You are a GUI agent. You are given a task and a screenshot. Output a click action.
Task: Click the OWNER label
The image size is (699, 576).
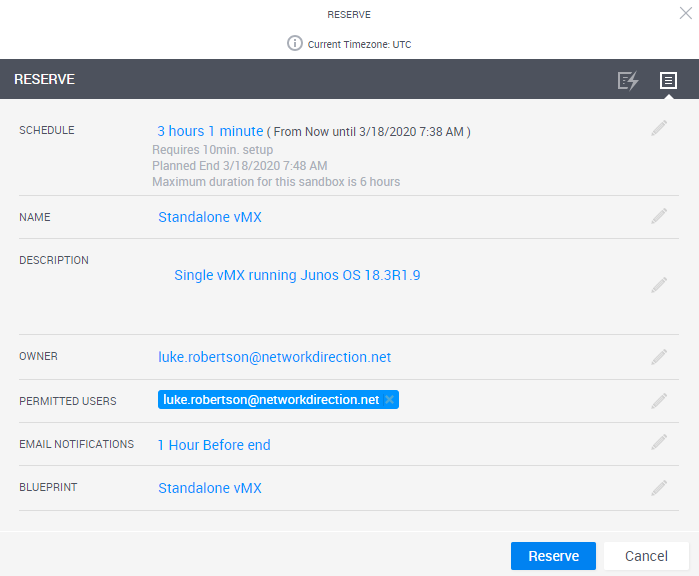pyautogui.click(x=38, y=356)
